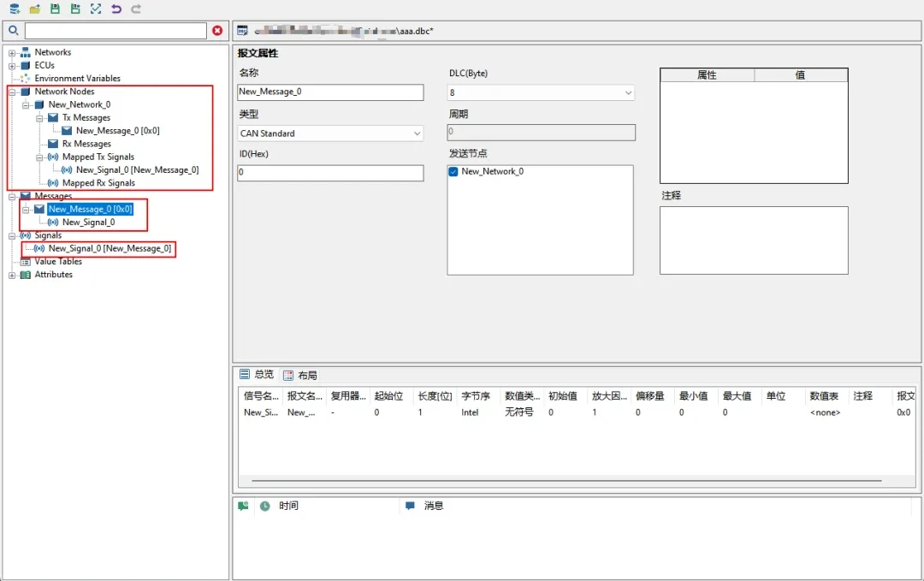Click the dashed-frame checkmark toolbar icon
Viewport: 924px width, 581px height.
pos(95,9)
